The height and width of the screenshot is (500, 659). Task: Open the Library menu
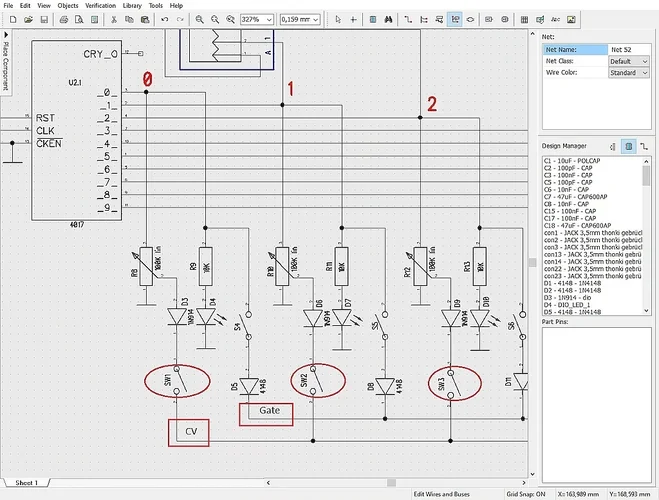[132, 5]
